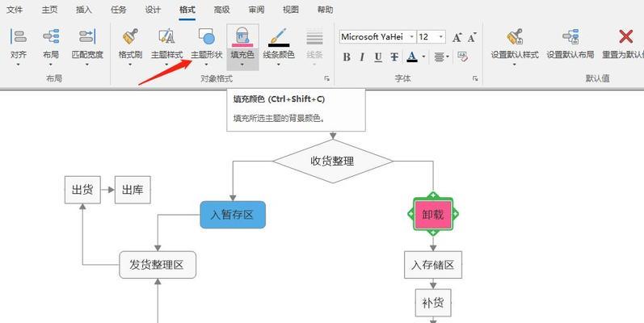Switch to the 审阅 review tab
This screenshot has height=323, width=644.
pos(256,10)
